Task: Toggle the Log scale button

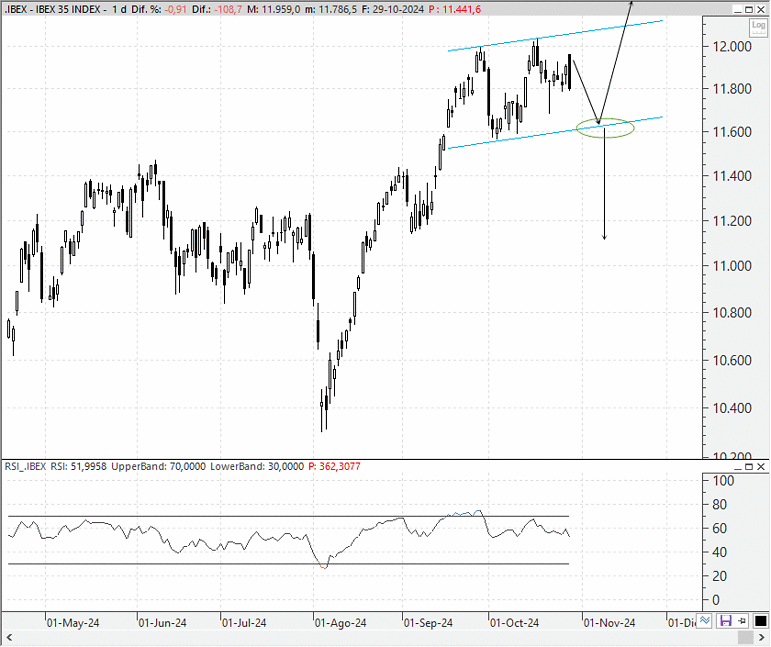Action: (758, 27)
